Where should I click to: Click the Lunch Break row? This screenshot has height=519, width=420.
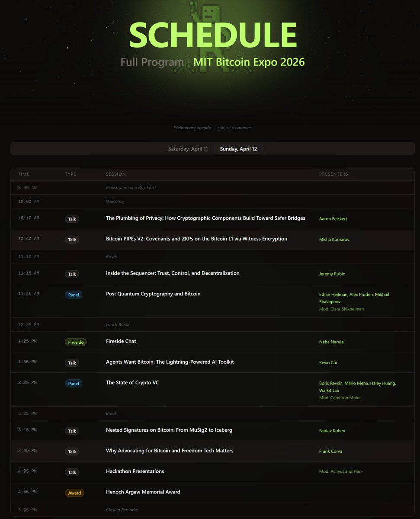212,325
